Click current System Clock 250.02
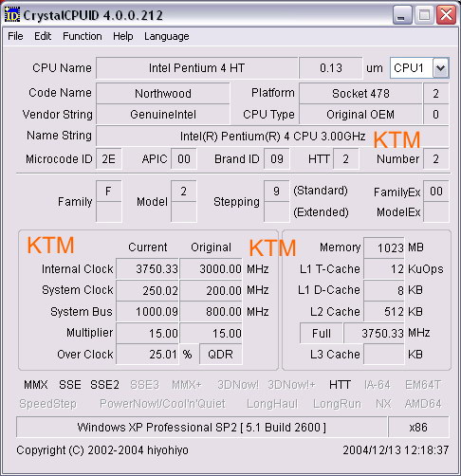The image size is (461, 476). 148,290
